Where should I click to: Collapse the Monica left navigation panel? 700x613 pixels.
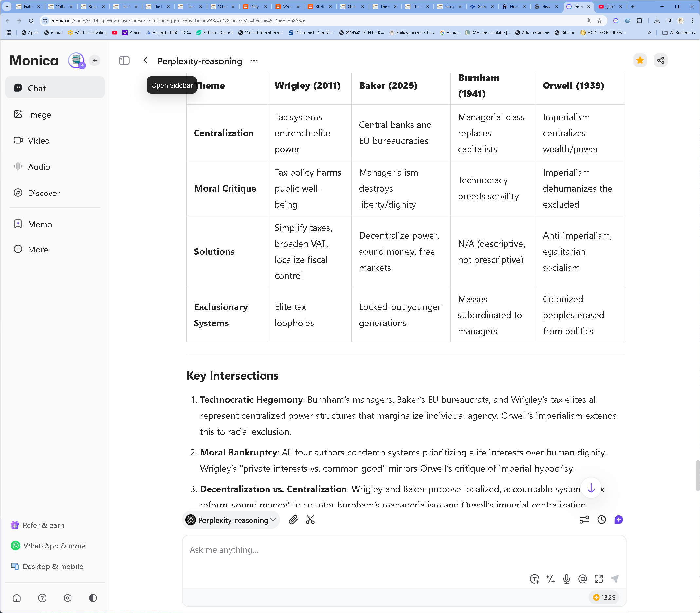(x=94, y=61)
